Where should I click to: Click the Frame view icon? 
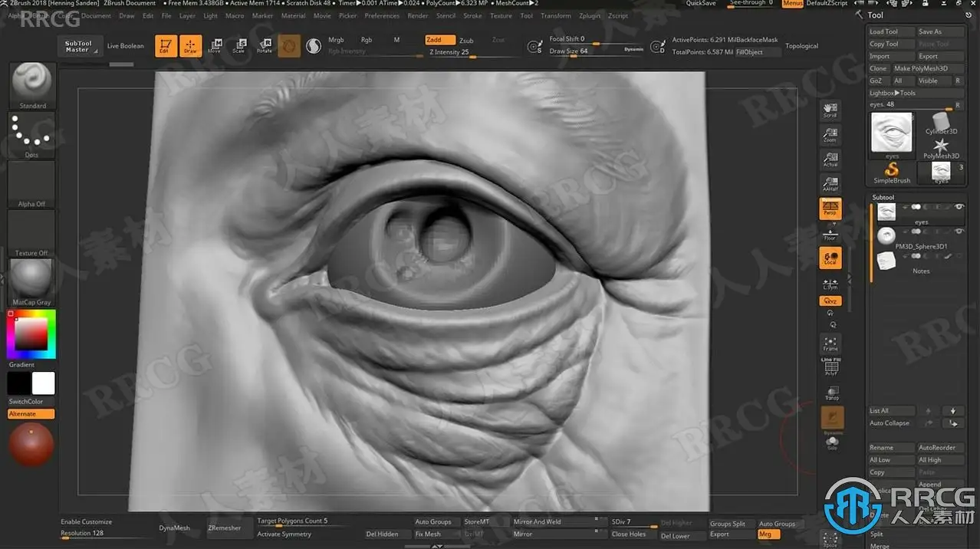tap(830, 343)
